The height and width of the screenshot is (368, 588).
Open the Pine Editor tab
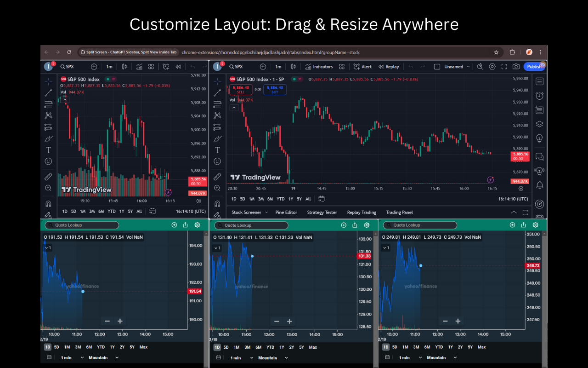point(286,213)
